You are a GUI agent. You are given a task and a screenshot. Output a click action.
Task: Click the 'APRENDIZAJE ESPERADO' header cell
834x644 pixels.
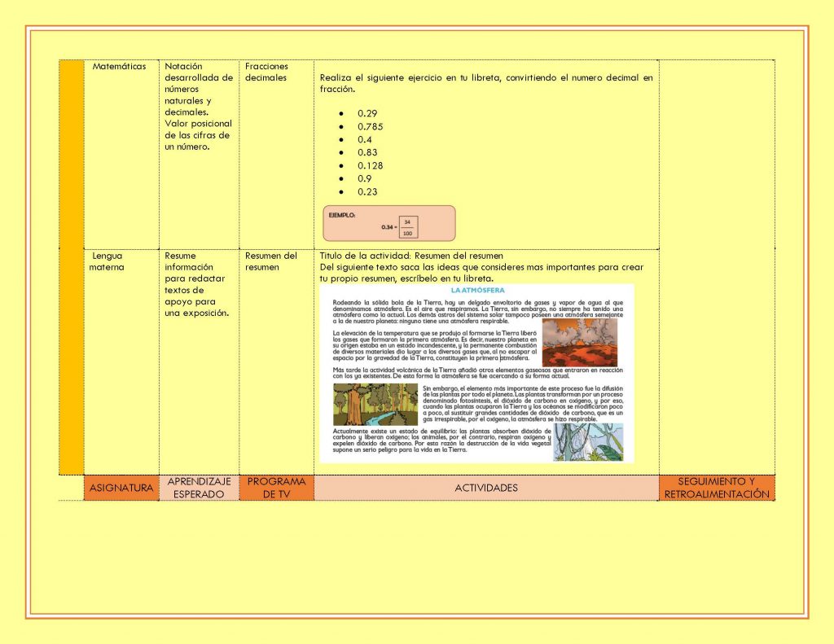199,488
